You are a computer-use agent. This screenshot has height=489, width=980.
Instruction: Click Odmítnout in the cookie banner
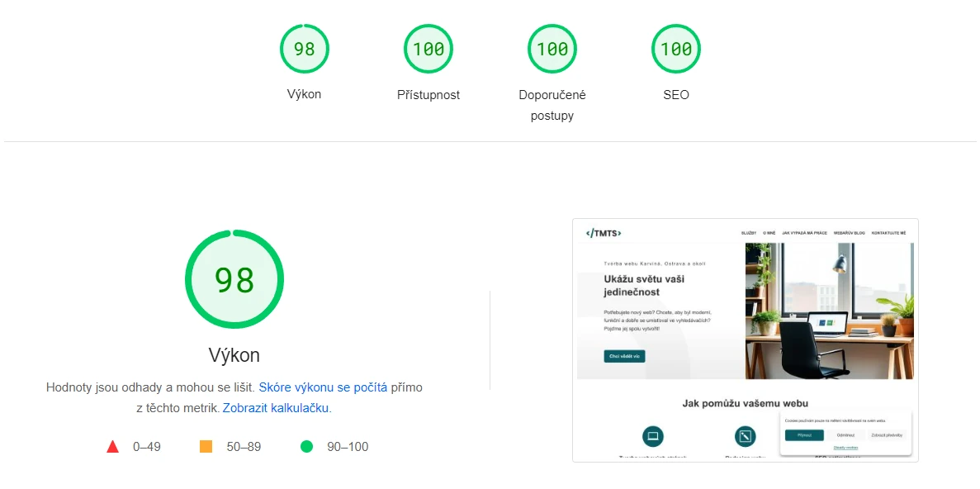(845, 435)
